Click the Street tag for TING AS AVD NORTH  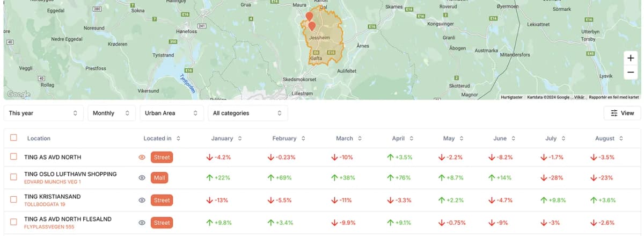pos(162,158)
